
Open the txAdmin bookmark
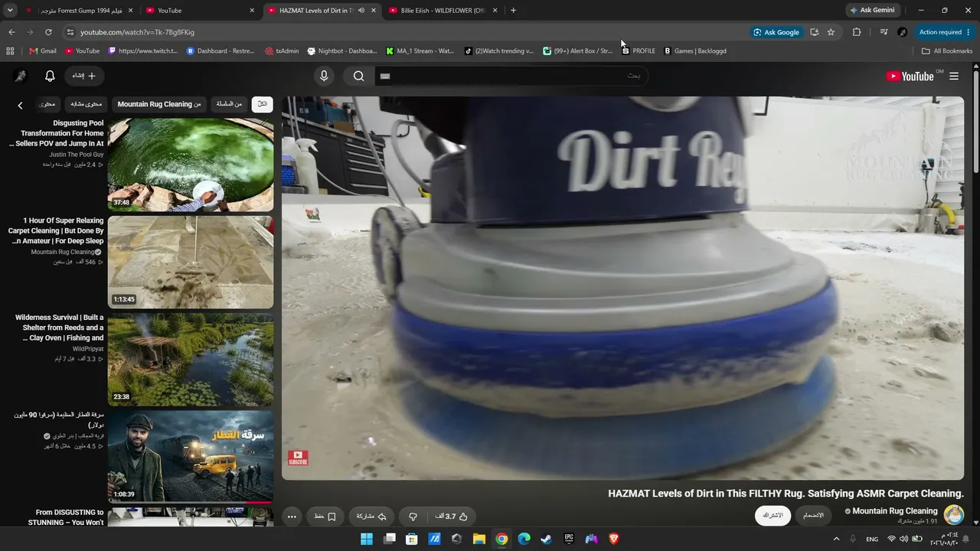[282, 51]
